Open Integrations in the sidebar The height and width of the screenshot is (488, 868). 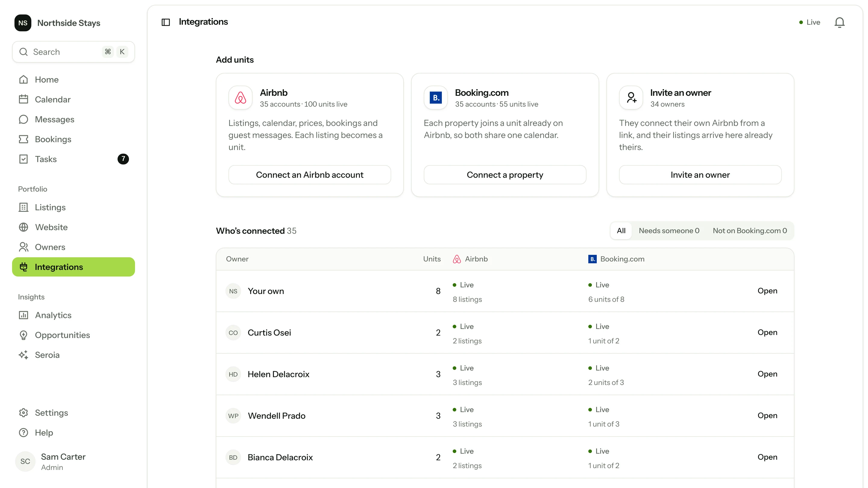point(74,267)
